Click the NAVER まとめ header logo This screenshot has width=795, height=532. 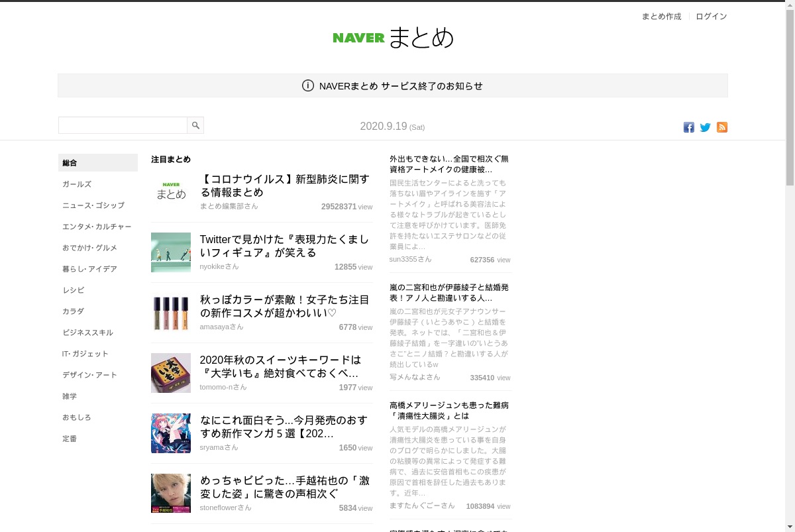[393, 37]
